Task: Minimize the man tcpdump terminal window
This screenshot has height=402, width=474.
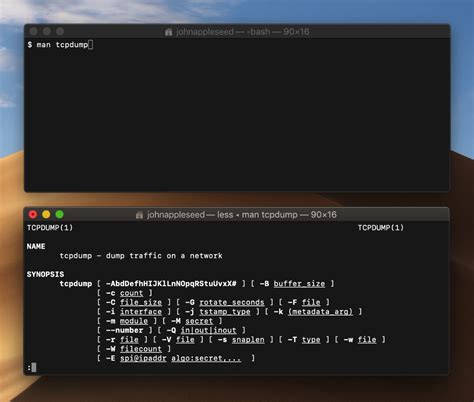Action: [x=46, y=214]
